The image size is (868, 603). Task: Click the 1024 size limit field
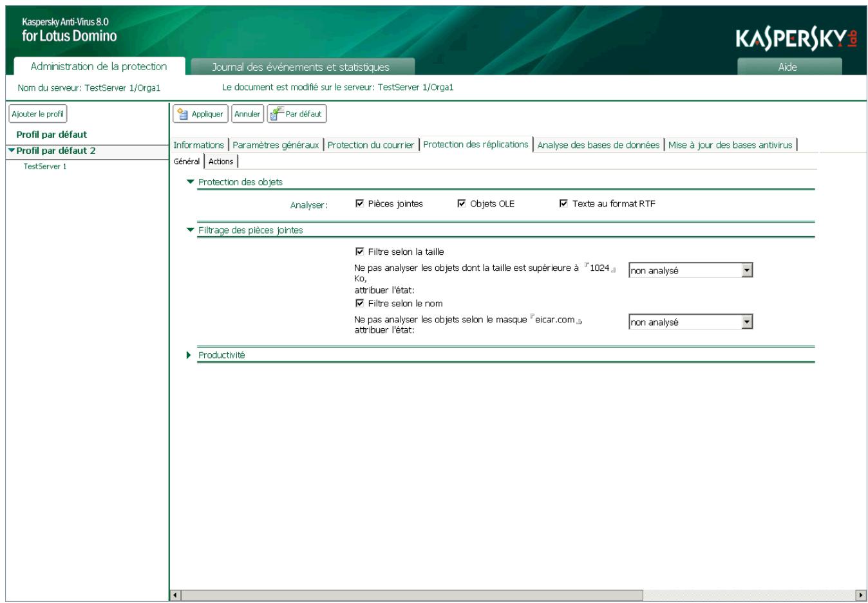point(599,268)
